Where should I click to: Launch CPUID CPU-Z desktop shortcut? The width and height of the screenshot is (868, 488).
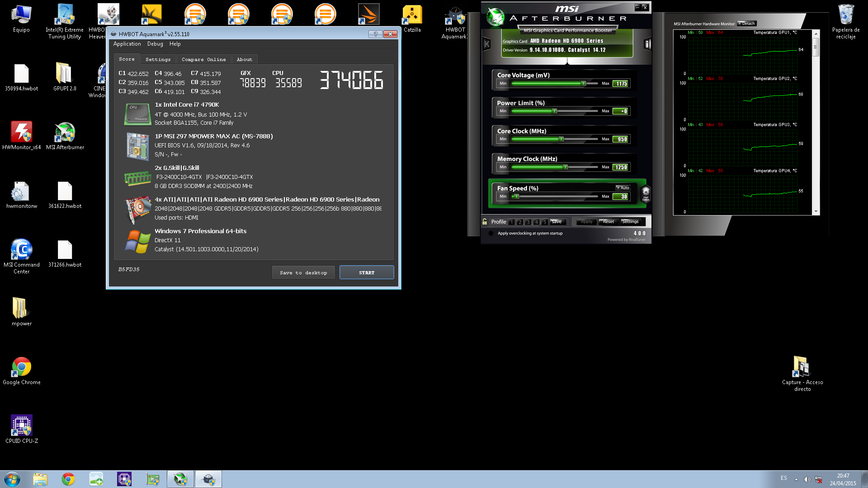point(21,429)
